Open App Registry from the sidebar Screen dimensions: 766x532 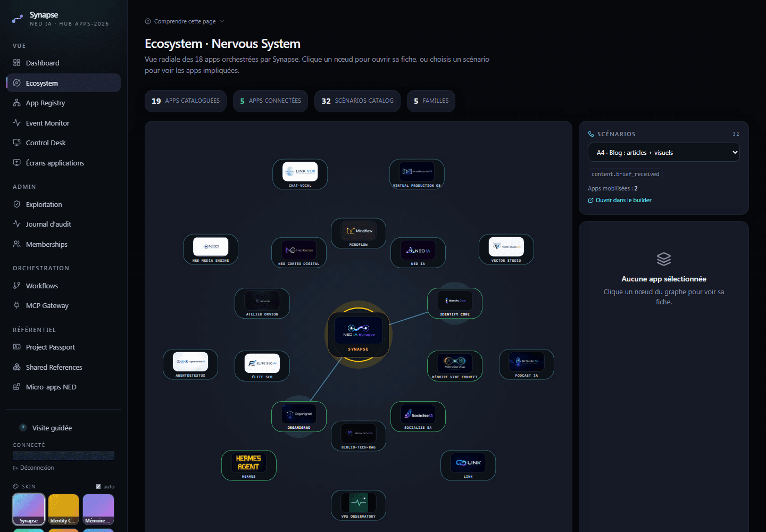[x=64, y=103]
